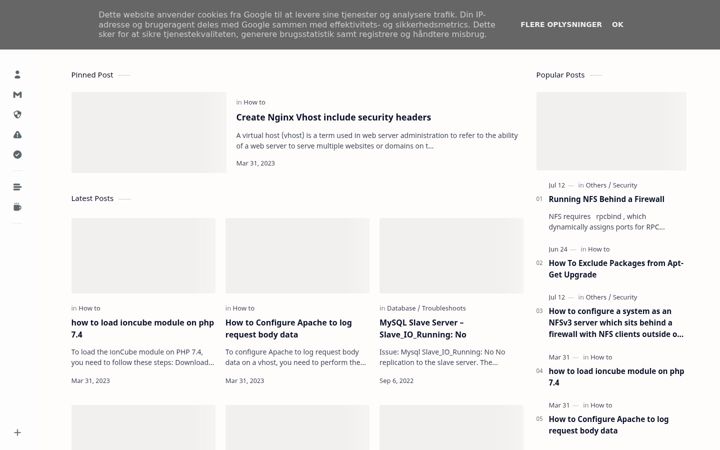Open the pinned post thumbnail image
This screenshot has height=450, width=720.
[x=149, y=132]
